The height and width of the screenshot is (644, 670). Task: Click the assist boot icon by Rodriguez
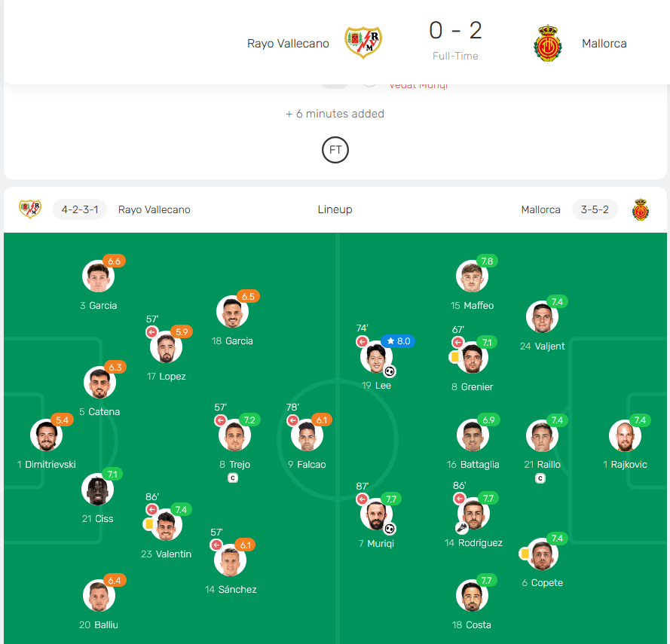(461, 529)
